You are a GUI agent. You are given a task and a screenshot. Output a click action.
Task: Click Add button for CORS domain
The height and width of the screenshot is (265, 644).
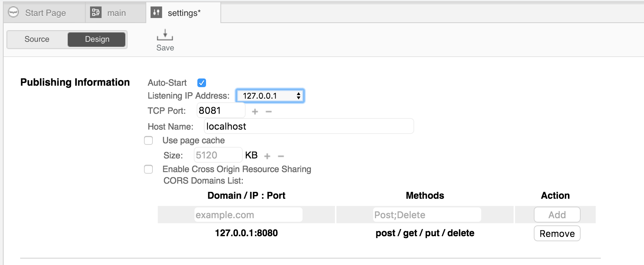[557, 215]
